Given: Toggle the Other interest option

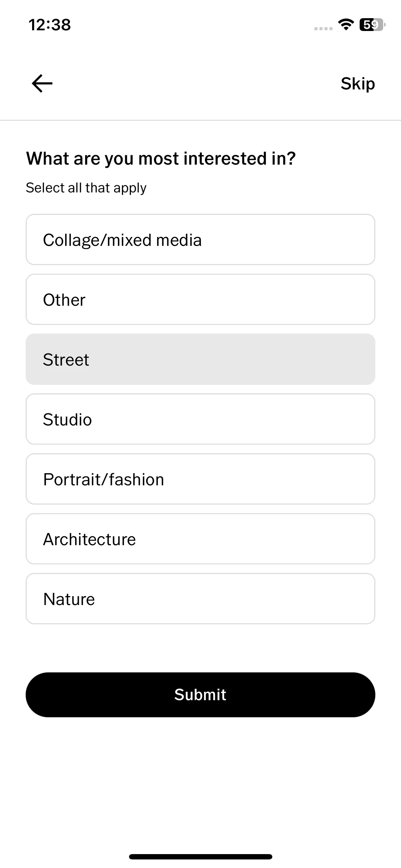Looking at the screenshot, I should point(200,299).
